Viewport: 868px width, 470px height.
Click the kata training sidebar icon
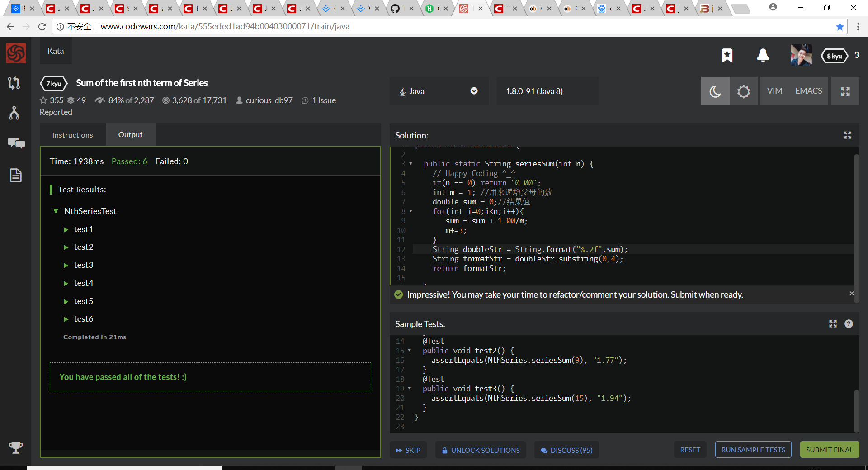[14, 83]
